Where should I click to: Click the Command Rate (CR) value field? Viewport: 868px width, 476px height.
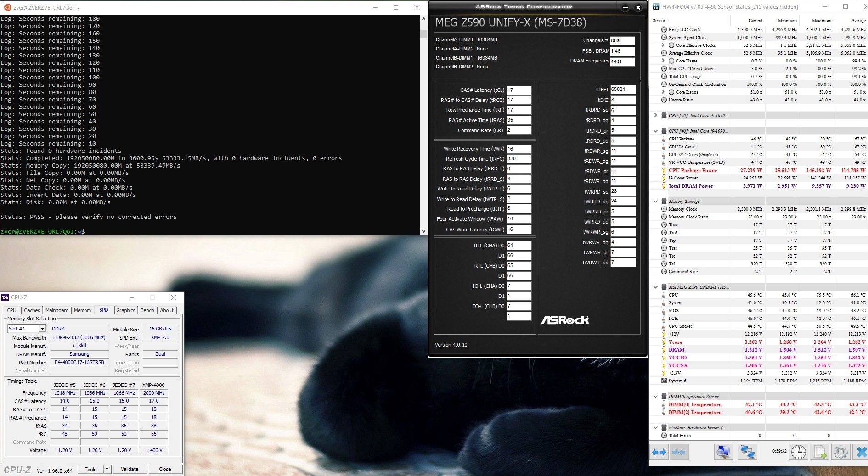(x=519, y=130)
